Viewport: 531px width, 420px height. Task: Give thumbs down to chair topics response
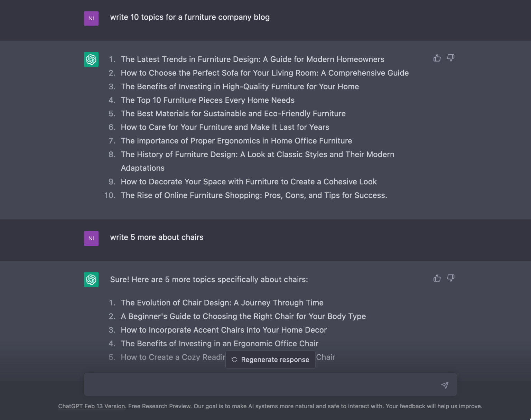(x=451, y=278)
